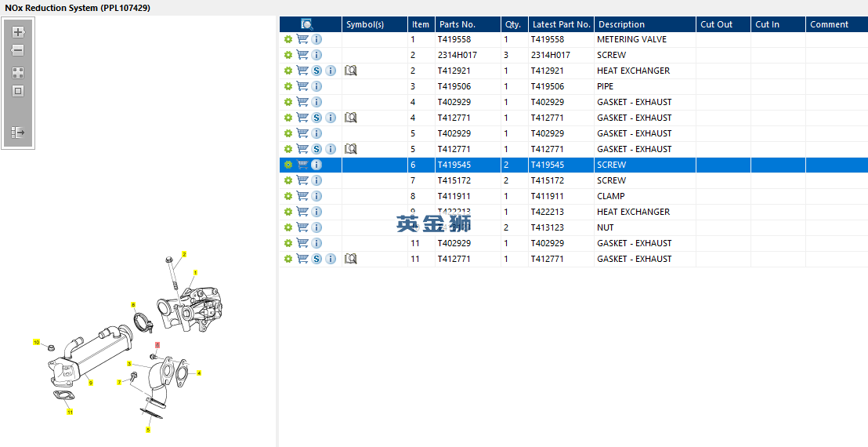Select callout 7 near the screw
The image size is (868, 447).
coord(119,382)
